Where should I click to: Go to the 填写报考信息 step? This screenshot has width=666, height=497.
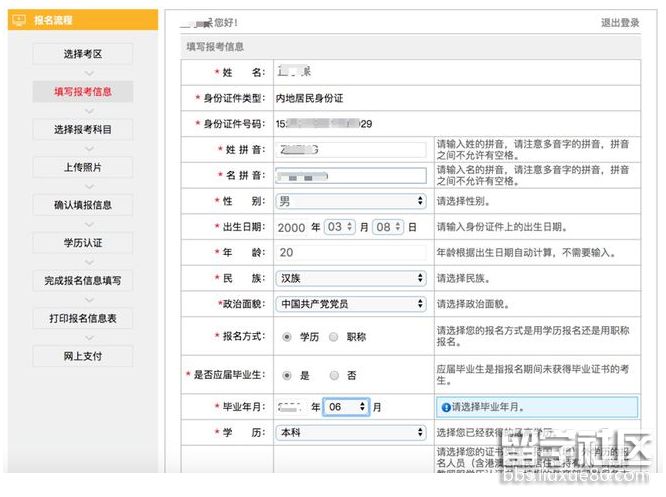click(83, 92)
